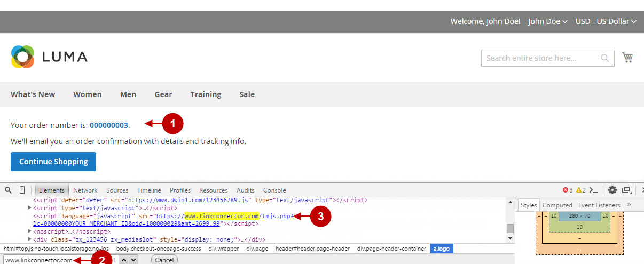Switch to the Resources tab
Image resolution: width=644 pixels, height=264 pixels.
[214, 190]
